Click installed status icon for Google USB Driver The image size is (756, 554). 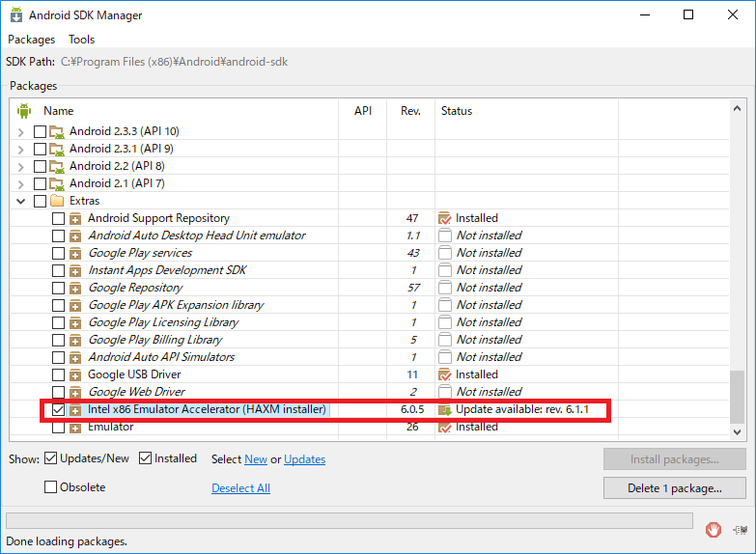coord(444,374)
